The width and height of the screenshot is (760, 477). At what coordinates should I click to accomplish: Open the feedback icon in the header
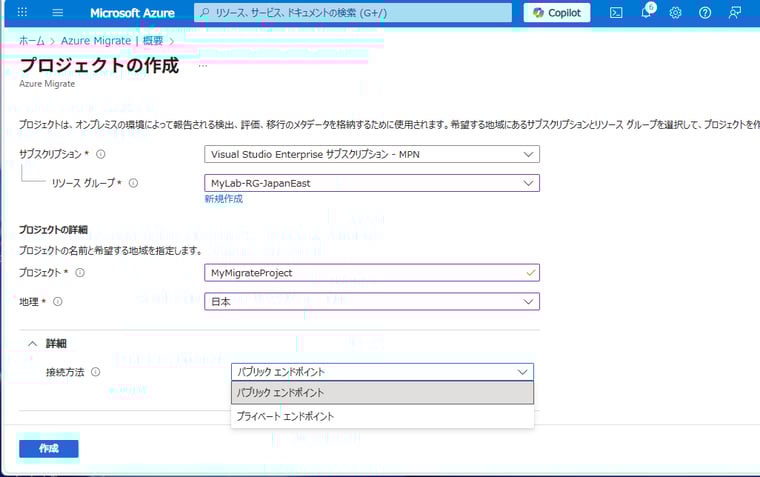(x=735, y=13)
